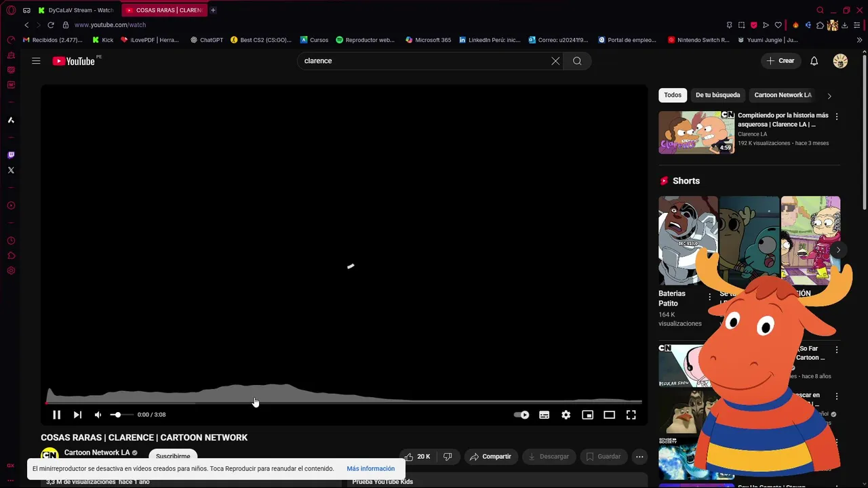Viewport: 868px width, 488px height.
Task: Click the 'Más información' link
Action: click(370, 469)
